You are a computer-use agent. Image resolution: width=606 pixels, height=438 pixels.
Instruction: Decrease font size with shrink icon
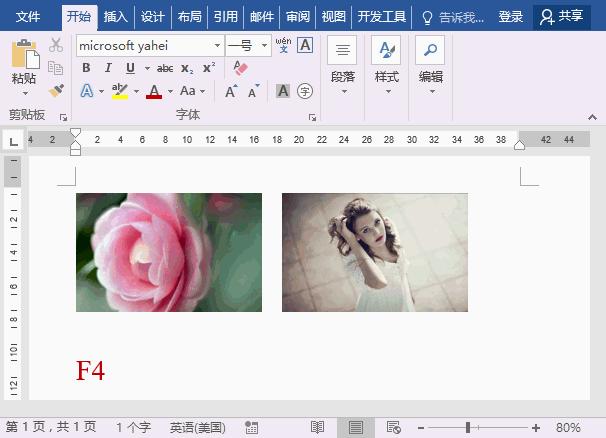click(254, 91)
